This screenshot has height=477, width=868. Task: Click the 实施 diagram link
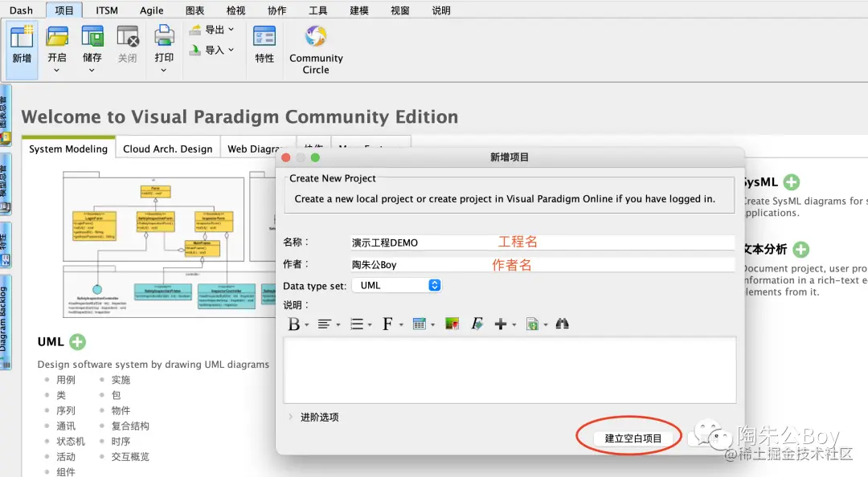pos(121,380)
